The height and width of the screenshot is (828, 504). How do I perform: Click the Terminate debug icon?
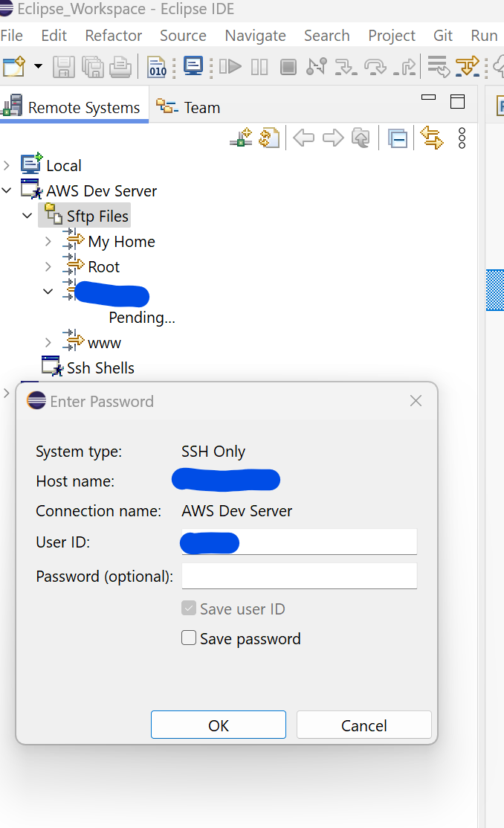[x=288, y=67]
